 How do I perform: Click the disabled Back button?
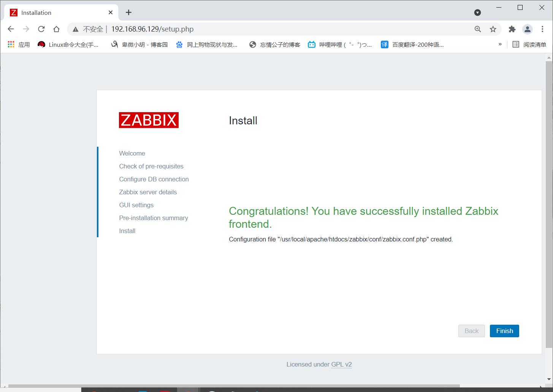(x=472, y=331)
